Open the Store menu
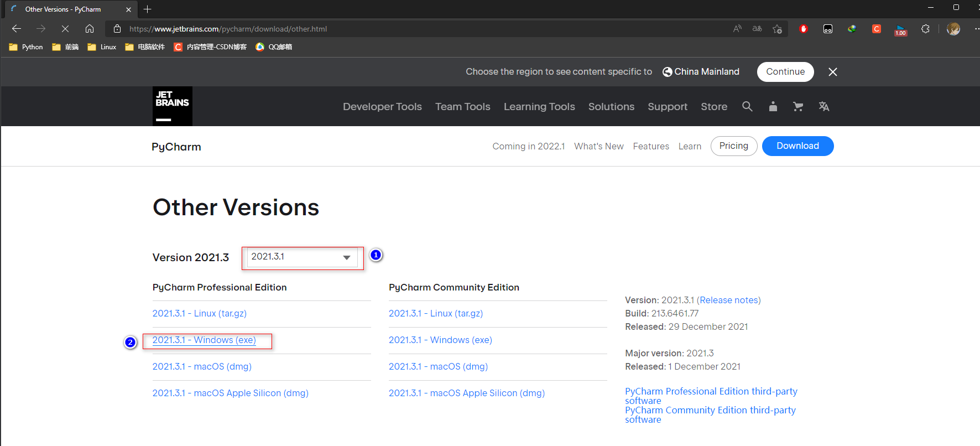Image resolution: width=980 pixels, height=446 pixels. [x=714, y=107]
